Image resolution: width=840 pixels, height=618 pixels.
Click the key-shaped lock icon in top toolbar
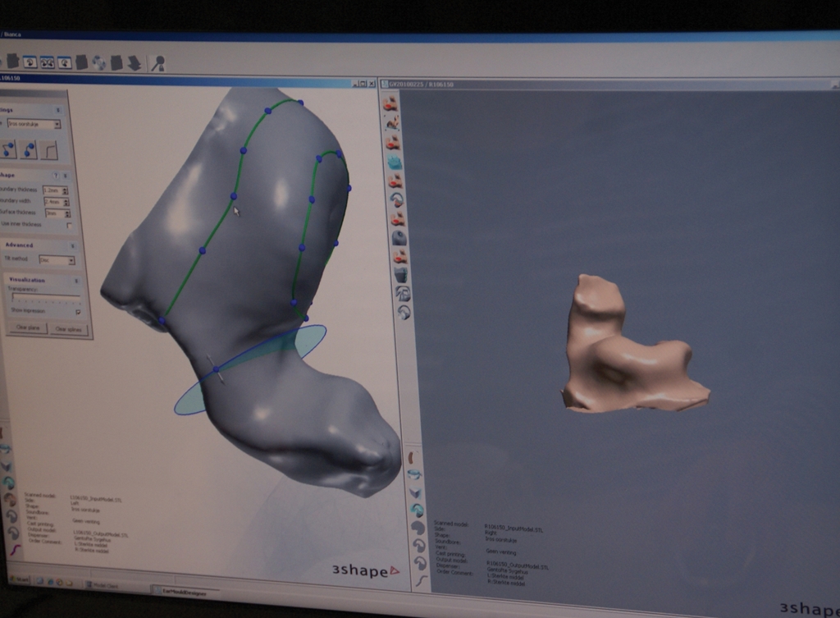[157, 62]
